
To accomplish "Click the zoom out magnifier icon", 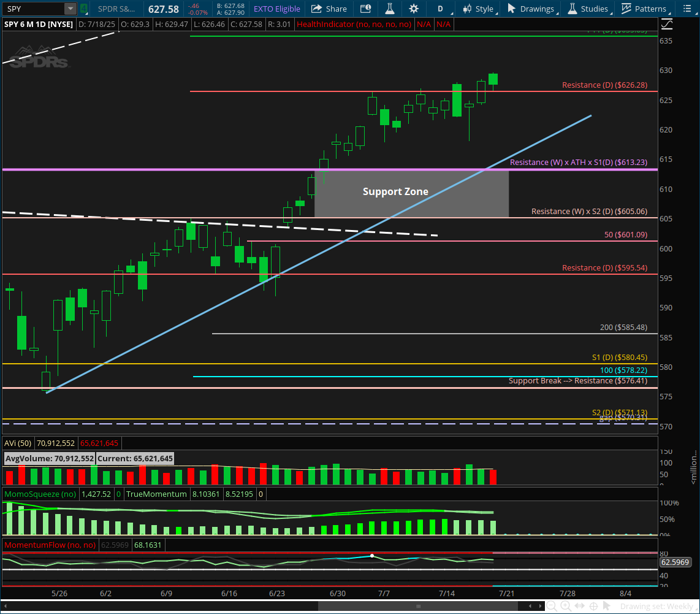I will click(x=552, y=607).
